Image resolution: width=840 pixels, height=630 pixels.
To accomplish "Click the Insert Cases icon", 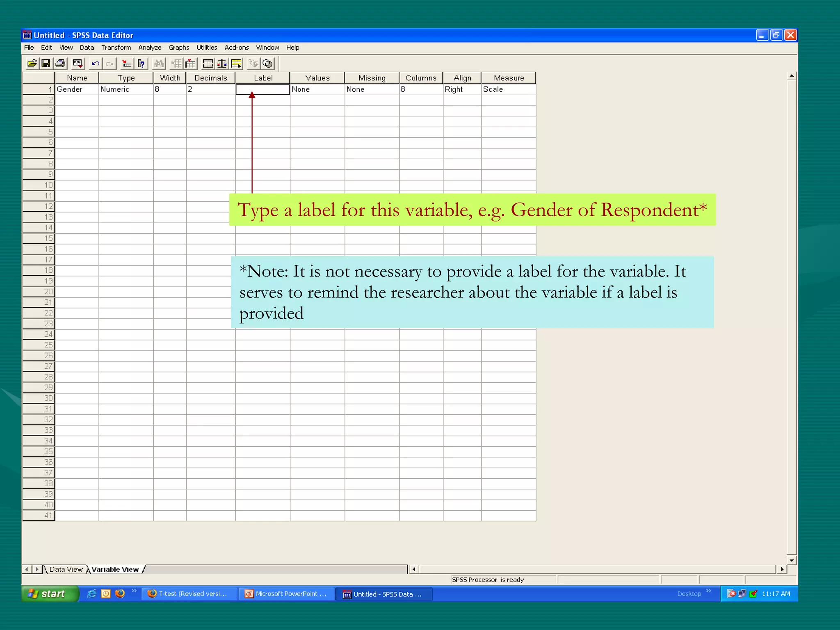I will (176, 64).
